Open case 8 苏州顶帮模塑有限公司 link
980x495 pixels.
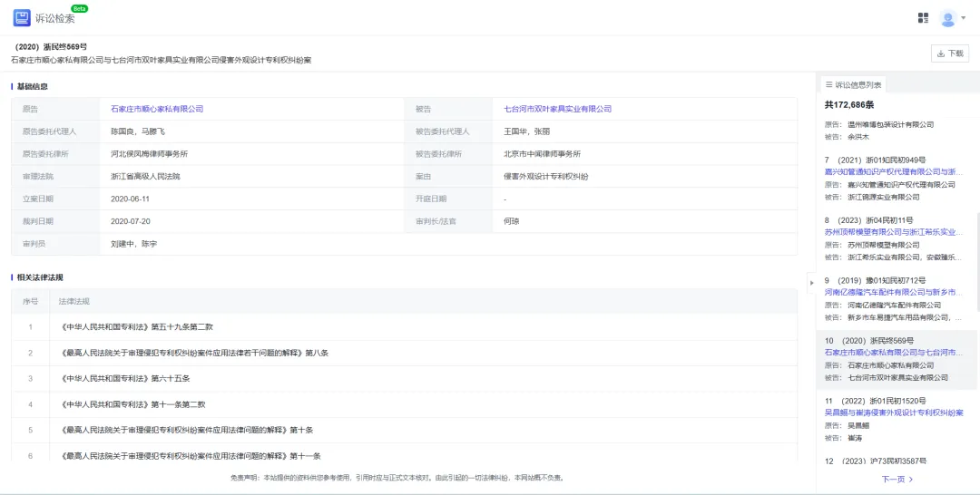pos(894,232)
